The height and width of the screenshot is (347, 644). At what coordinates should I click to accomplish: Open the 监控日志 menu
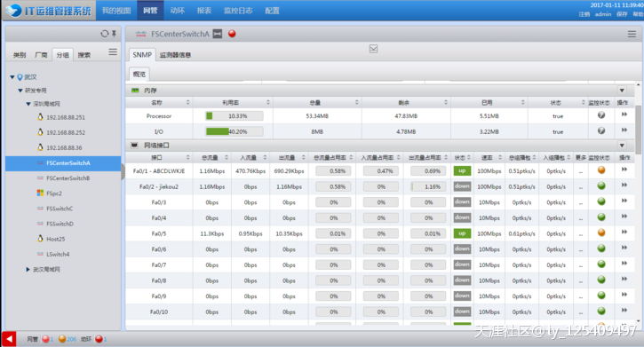[x=238, y=11]
